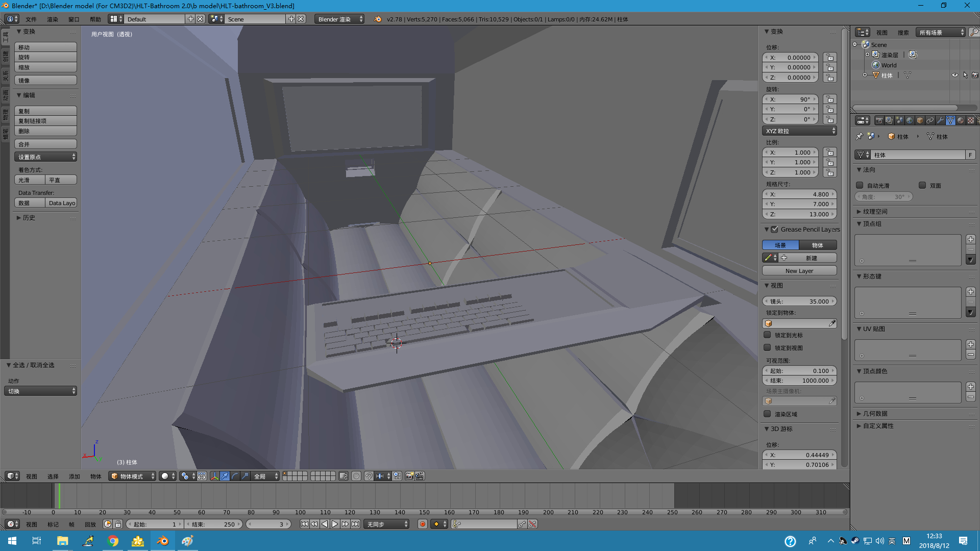Click the New Layer button
The height and width of the screenshot is (551, 980).
click(x=799, y=271)
